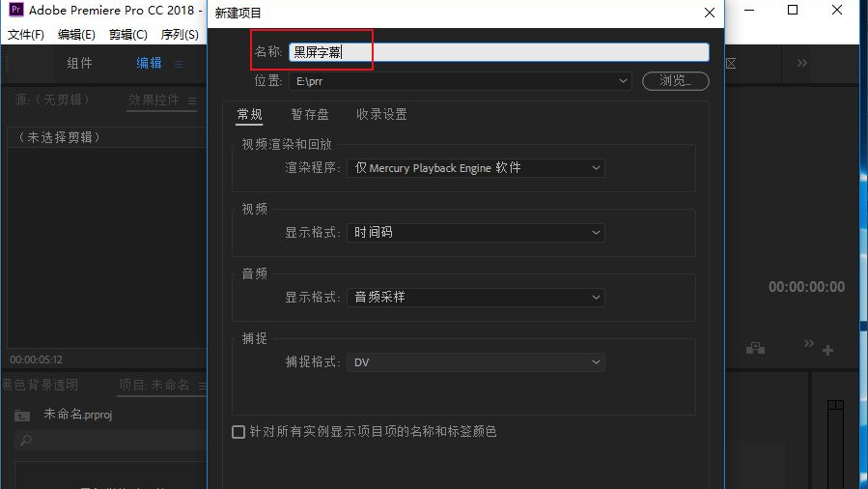Switch to the 收录设置 tab

point(381,114)
